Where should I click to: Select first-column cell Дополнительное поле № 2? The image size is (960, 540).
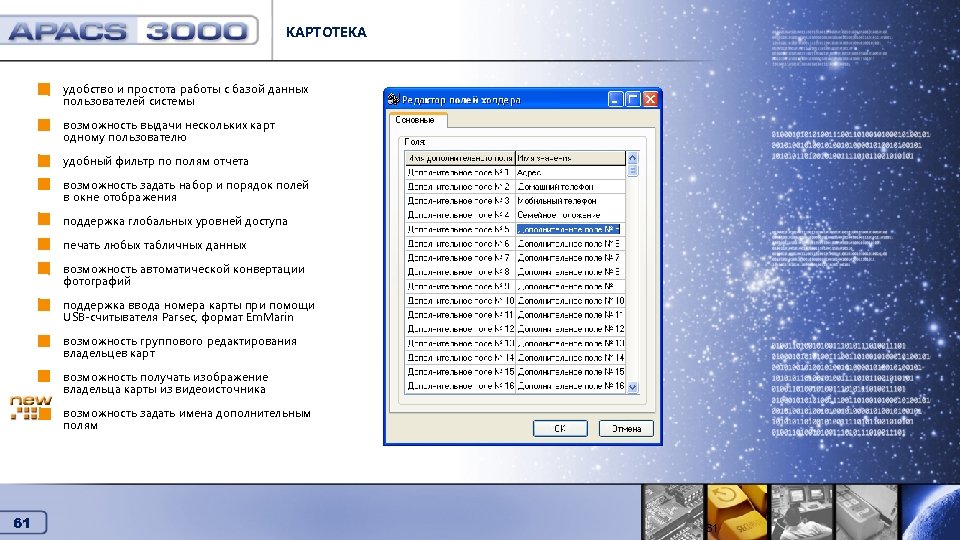460,187
